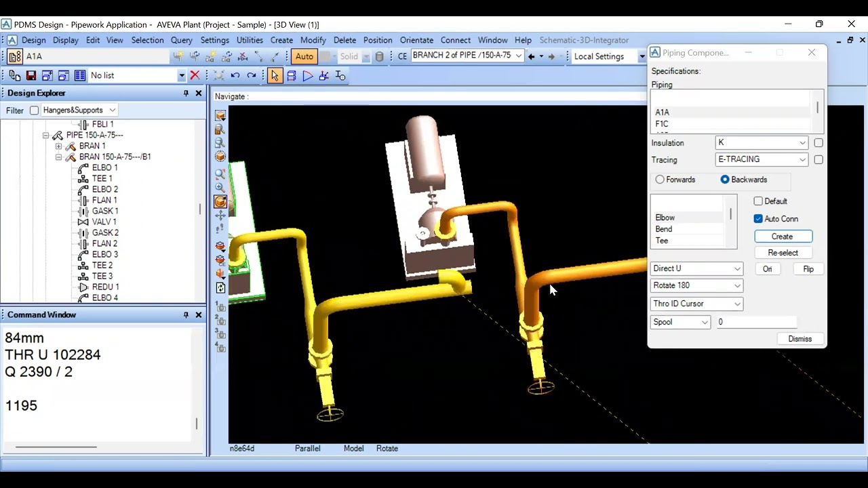Image resolution: width=868 pixels, height=488 pixels.
Task: Click the delete component (red X) pipework icon
Action: pyautogui.click(x=243, y=56)
